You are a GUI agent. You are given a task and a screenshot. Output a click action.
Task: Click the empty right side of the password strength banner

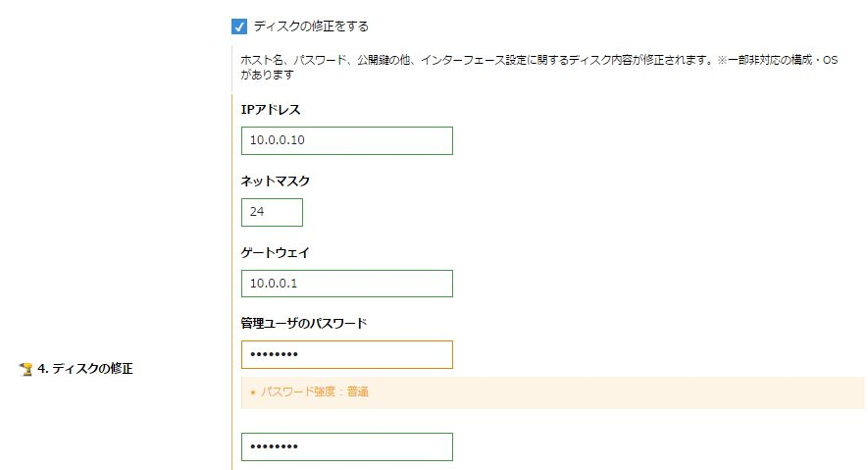tap(687, 392)
